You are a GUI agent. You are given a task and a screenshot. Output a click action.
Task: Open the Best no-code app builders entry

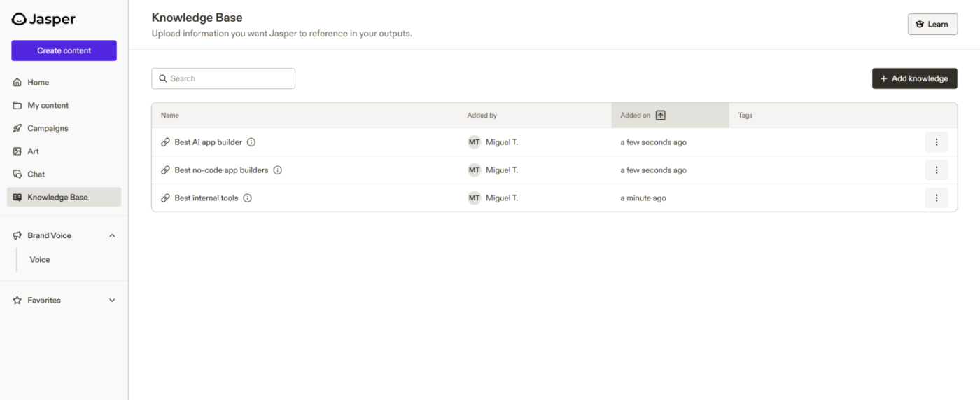click(x=221, y=170)
